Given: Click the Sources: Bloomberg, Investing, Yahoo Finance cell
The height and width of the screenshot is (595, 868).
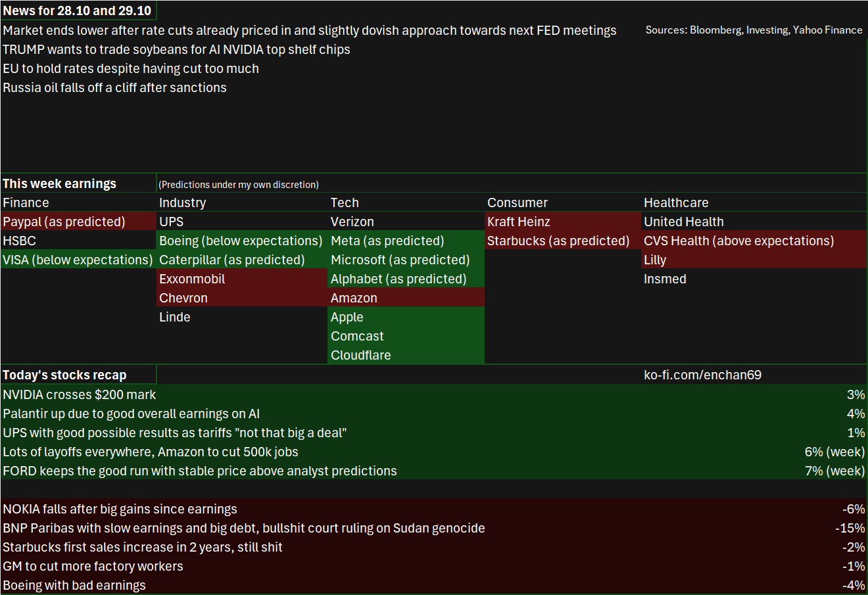Looking at the screenshot, I should tap(754, 30).
